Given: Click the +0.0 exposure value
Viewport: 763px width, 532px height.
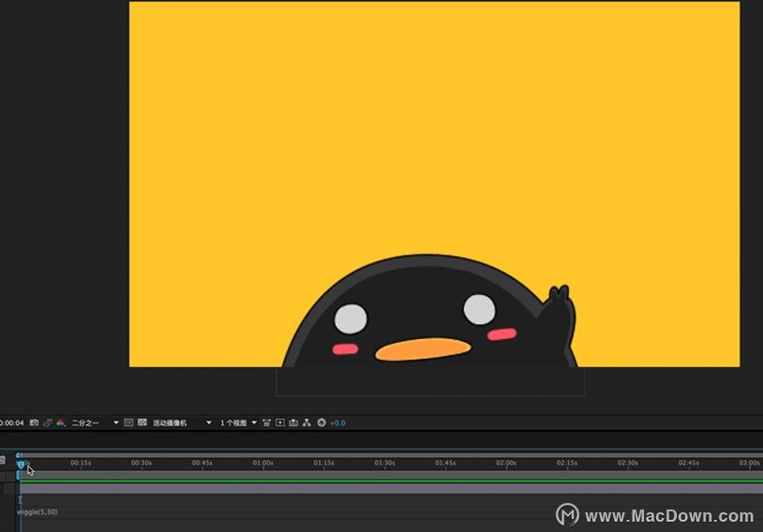Looking at the screenshot, I should (x=337, y=423).
